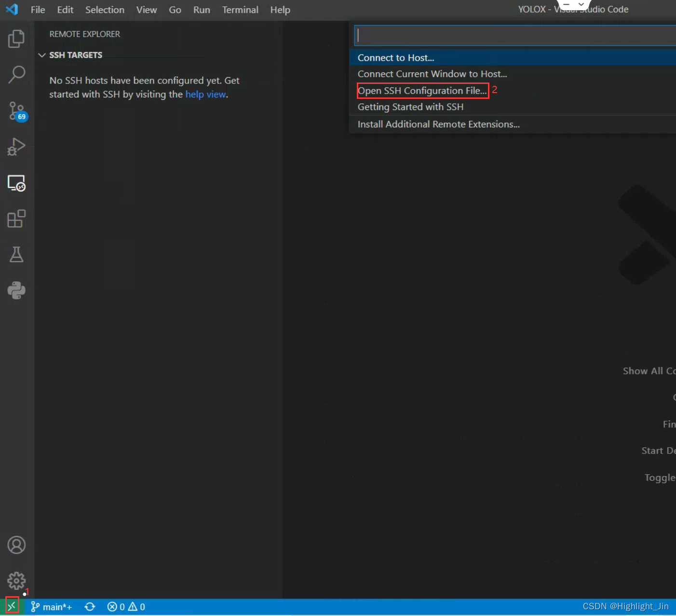676x616 pixels.
Task: Open the File menu
Action: (x=38, y=10)
